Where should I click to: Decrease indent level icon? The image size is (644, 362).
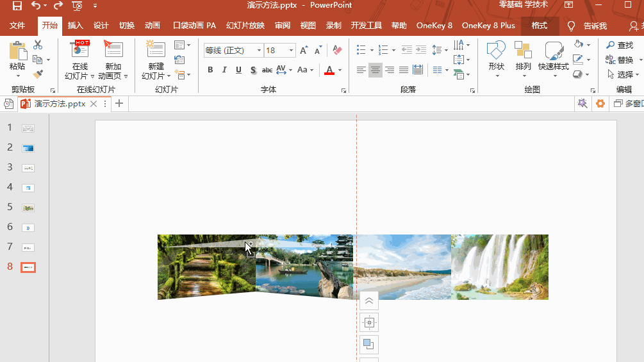pyautogui.click(x=407, y=51)
